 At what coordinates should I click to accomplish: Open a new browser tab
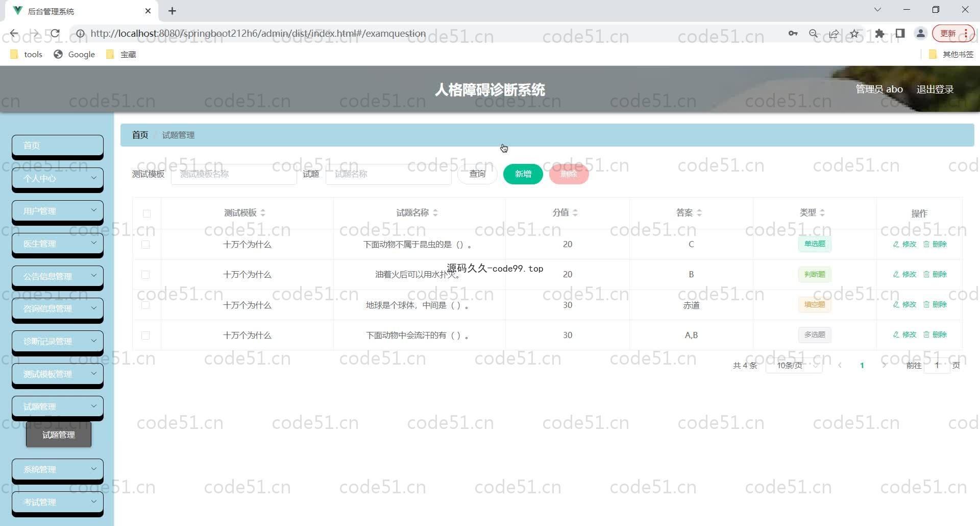[172, 11]
